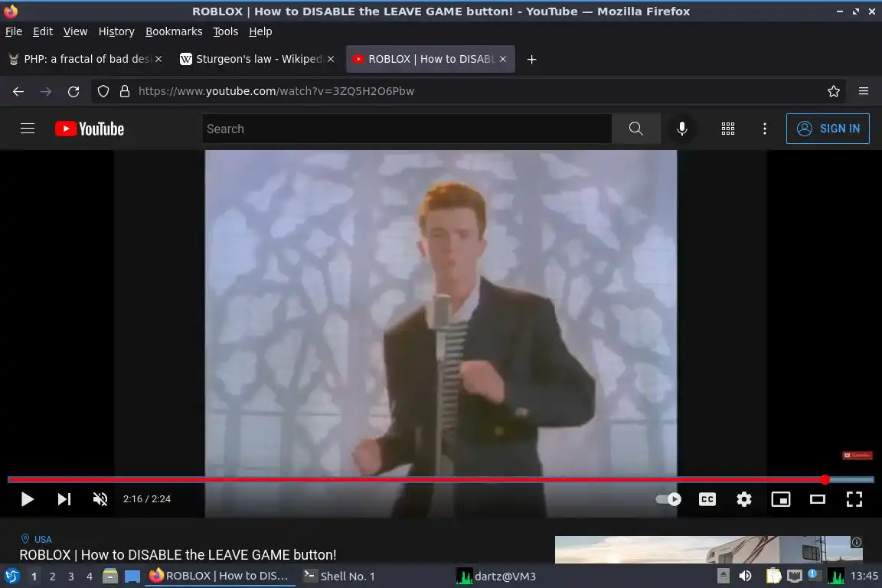The width and height of the screenshot is (882, 588).
Task: Enter fullscreen mode
Action: (854, 499)
